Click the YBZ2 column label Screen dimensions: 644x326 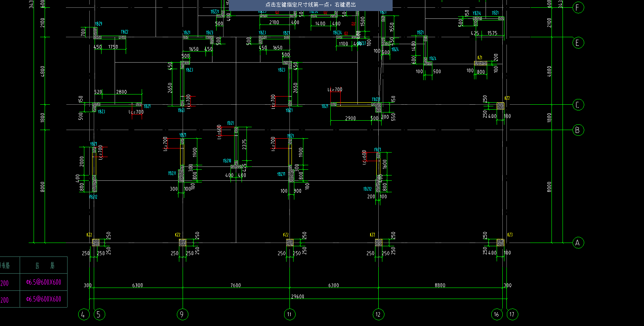[124, 32]
